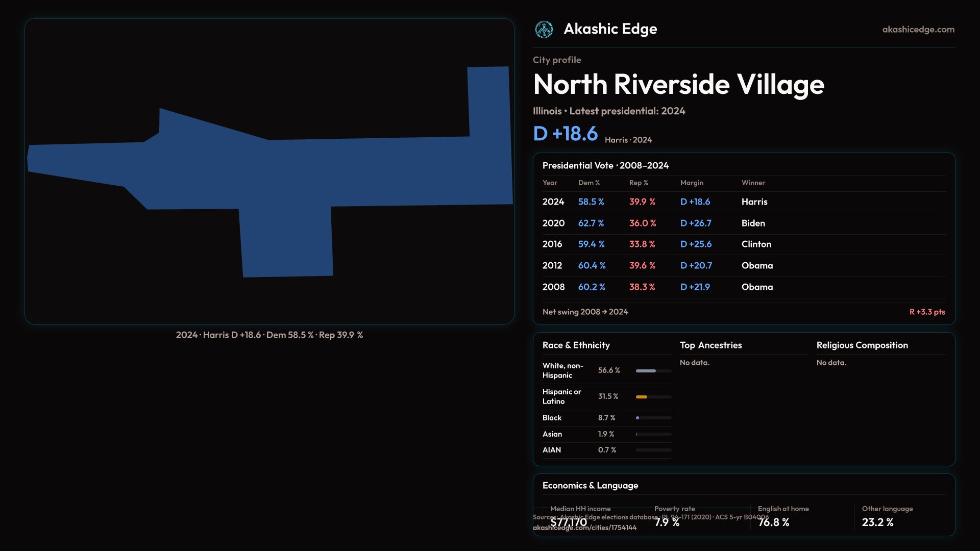Open the akashicedge.com link

(918, 30)
